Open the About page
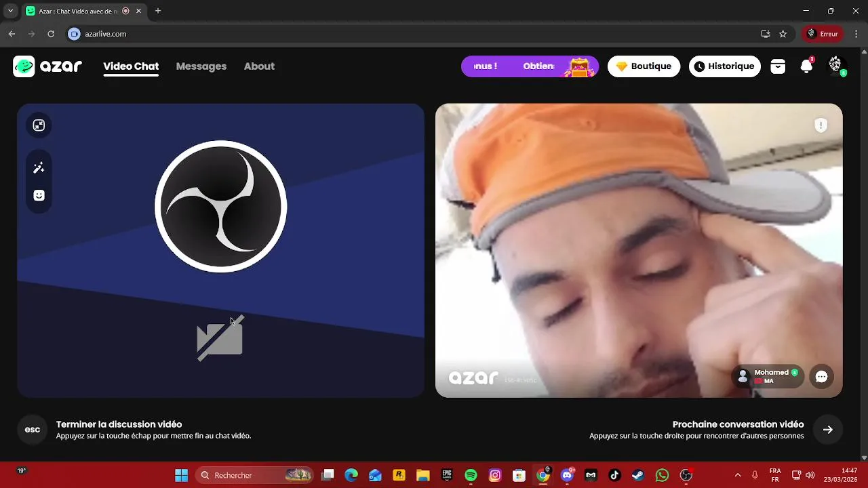 [x=259, y=66]
